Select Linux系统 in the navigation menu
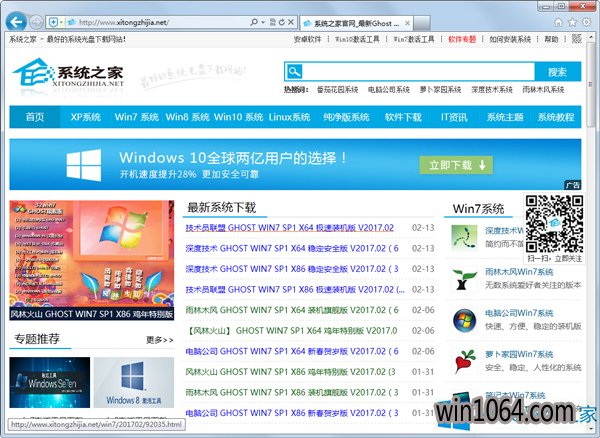Viewport: 600px width, 438px height. (x=289, y=117)
